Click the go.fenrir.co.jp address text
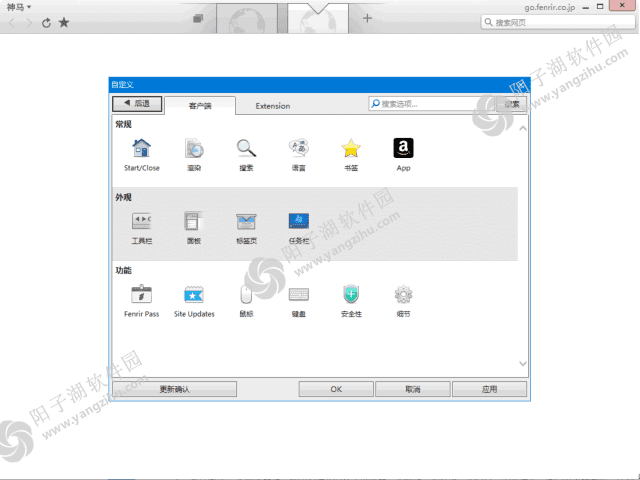Screen dimensions: 640x480 pos(549,7)
